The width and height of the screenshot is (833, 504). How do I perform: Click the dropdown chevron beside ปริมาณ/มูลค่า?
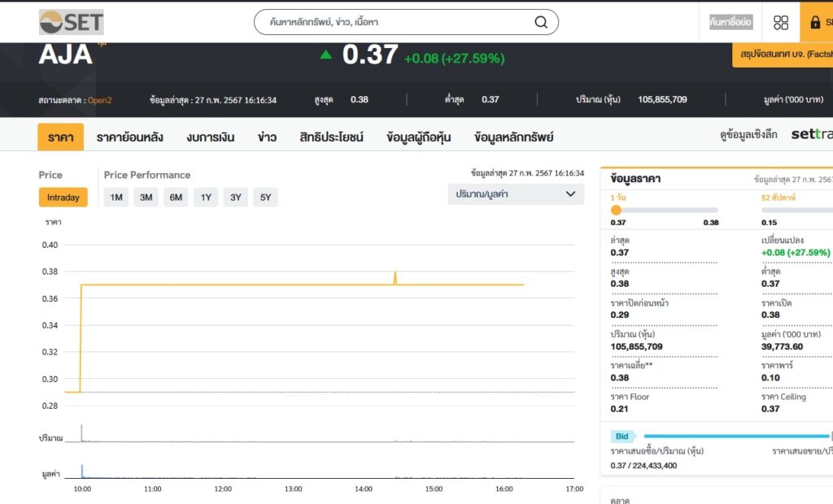[x=570, y=194]
